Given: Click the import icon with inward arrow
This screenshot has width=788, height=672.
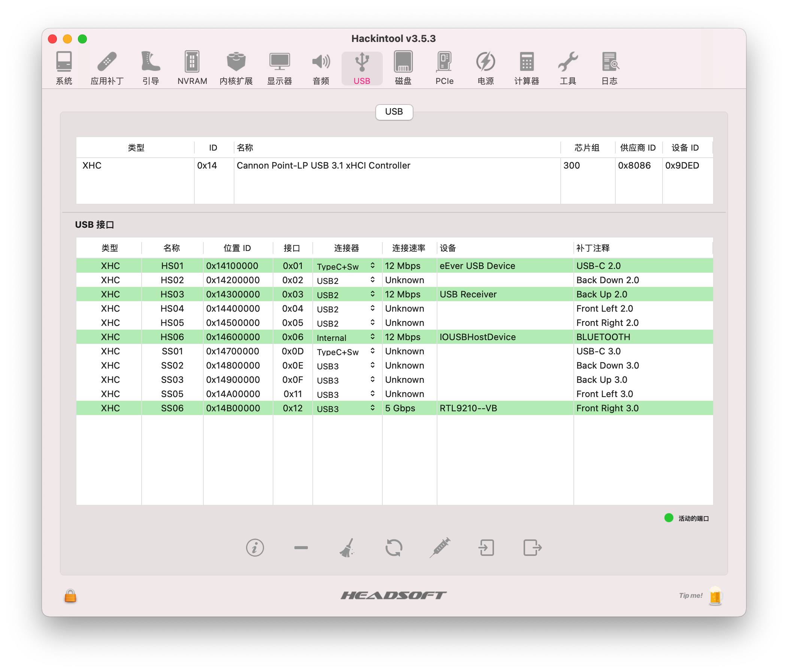Looking at the screenshot, I should tap(486, 548).
